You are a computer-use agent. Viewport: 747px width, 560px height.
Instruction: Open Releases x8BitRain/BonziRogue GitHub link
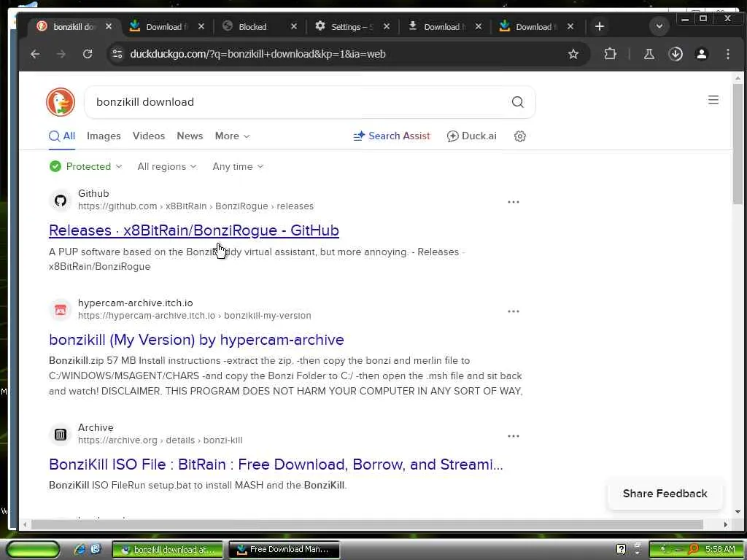[194, 230]
